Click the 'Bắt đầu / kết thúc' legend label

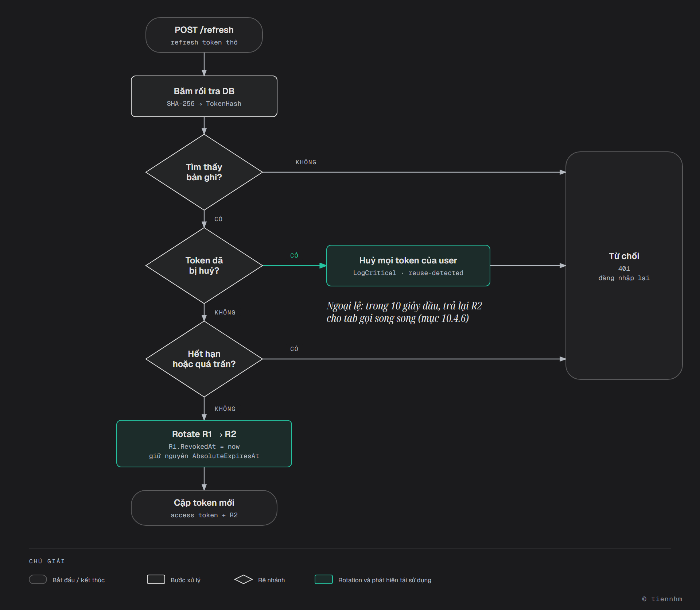click(x=78, y=580)
